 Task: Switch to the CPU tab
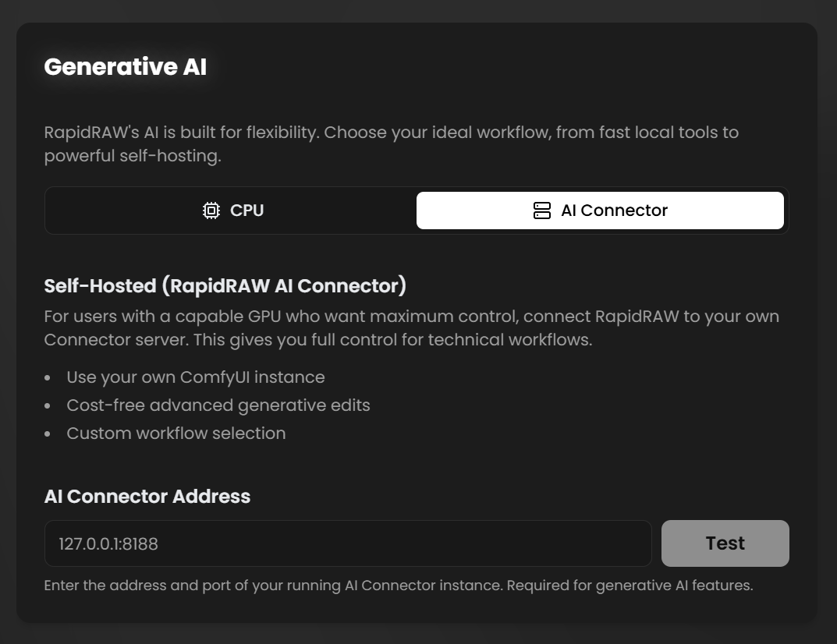click(x=232, y=211)
